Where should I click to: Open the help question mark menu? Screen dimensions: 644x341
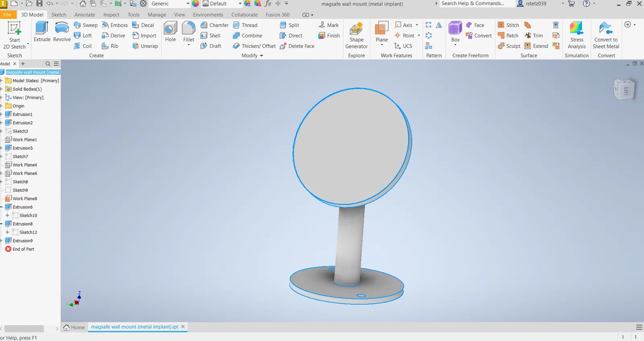click(586, 4)
